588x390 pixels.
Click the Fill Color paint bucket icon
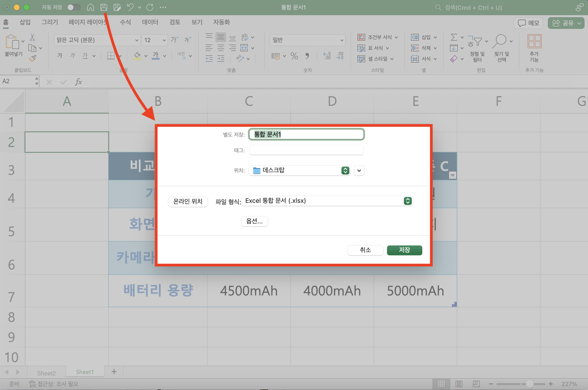point(137,55)
